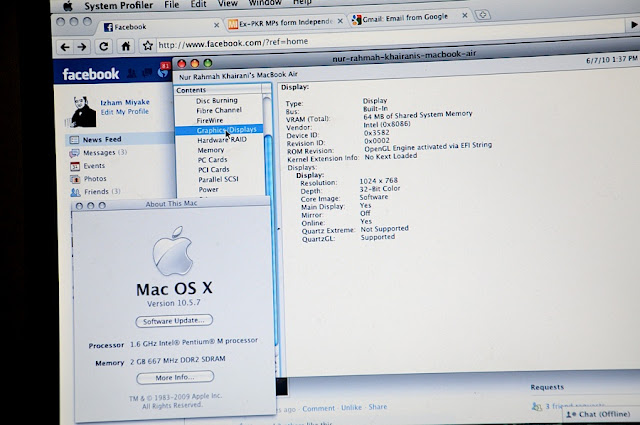
Task: Reload the current page
Action: tap(104, 47)
